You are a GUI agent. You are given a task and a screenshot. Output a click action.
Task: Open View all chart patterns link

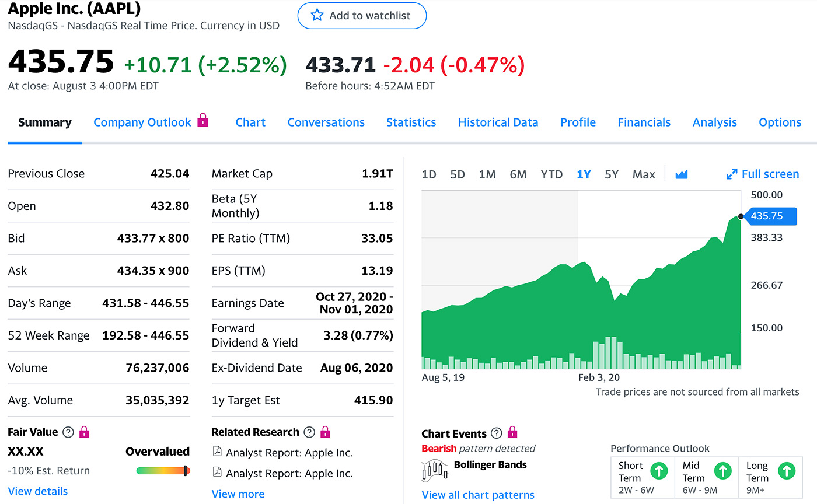click(x=478, y=495)
